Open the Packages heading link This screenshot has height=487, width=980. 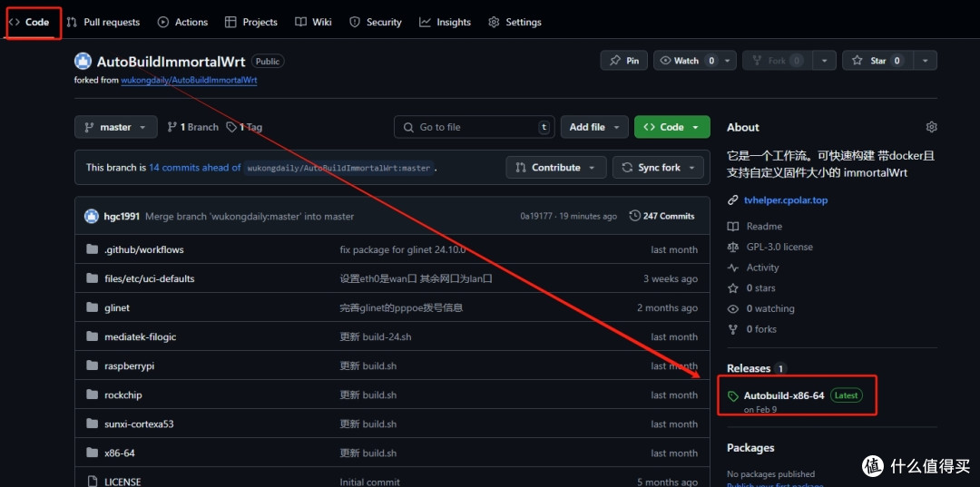pos(750,448)
